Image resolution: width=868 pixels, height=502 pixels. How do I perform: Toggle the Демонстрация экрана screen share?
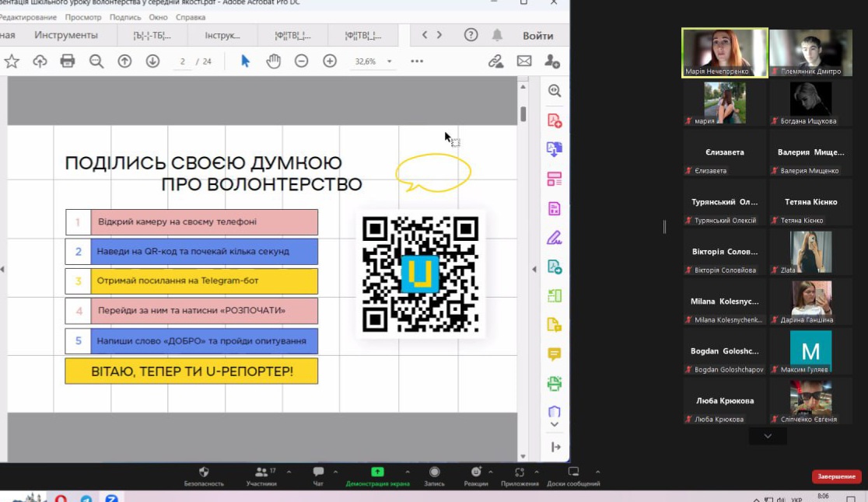point(377,476)
